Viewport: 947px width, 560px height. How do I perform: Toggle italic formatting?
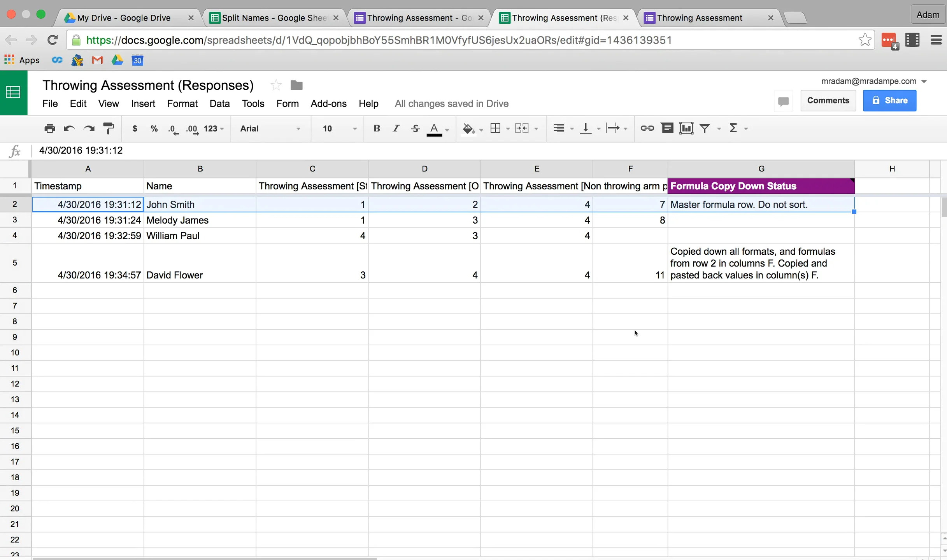(x=396, y=128)
